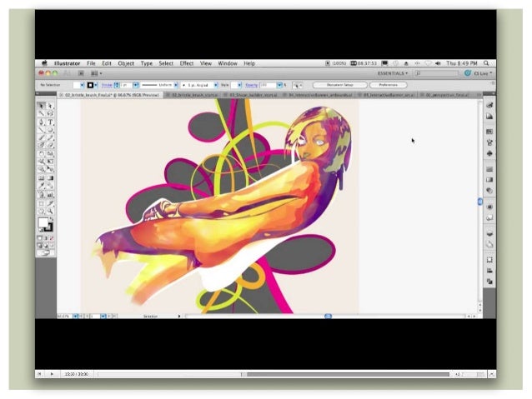Activate the Pencil tool
This screenshot has width=532, height=399.
click(50, 137)
